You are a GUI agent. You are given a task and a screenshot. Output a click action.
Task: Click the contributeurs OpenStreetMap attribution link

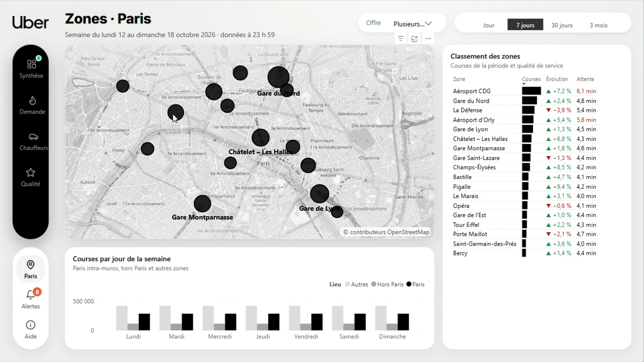387,232
